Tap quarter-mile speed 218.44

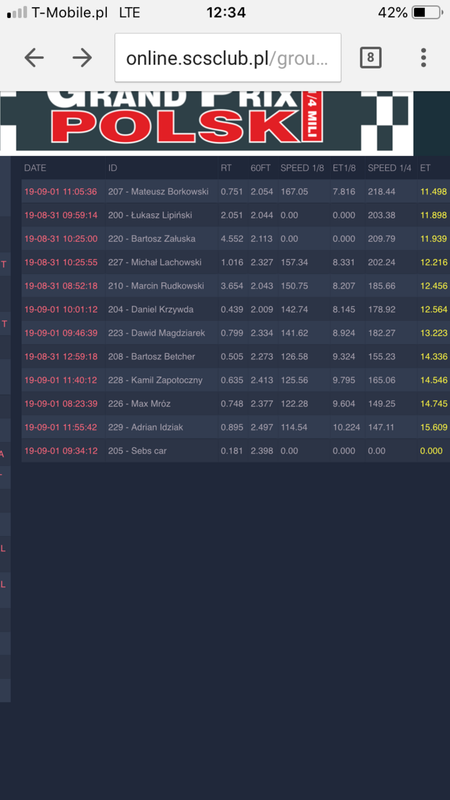point(381,192)
